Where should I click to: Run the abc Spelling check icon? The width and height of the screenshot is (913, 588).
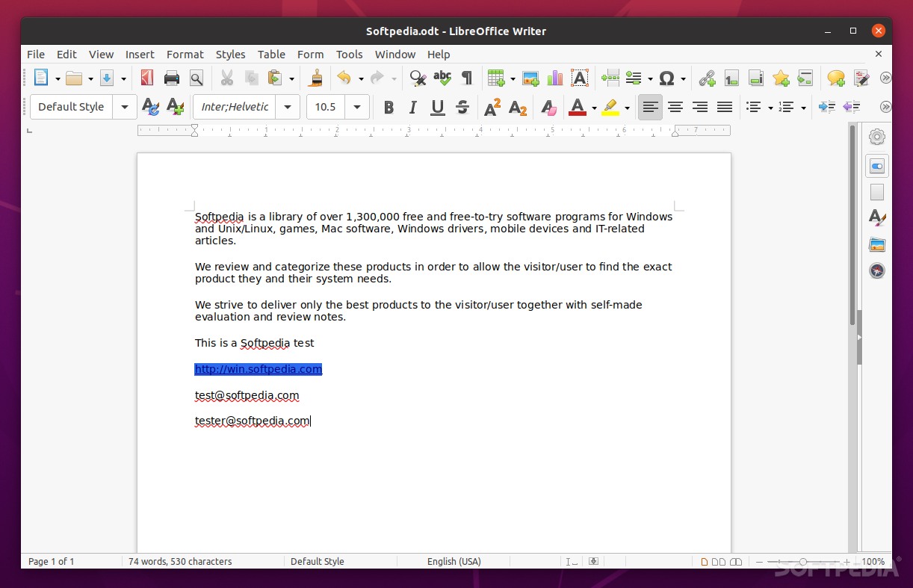[442, 78]
